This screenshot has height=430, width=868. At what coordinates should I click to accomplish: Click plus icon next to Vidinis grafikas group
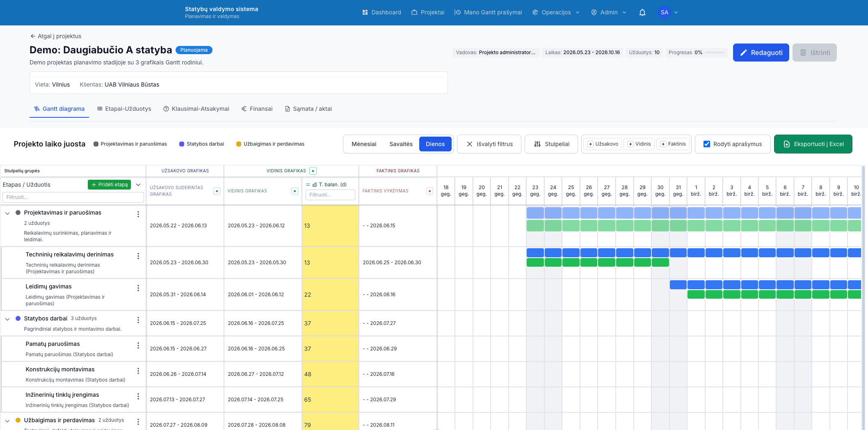tap(313, 171)
